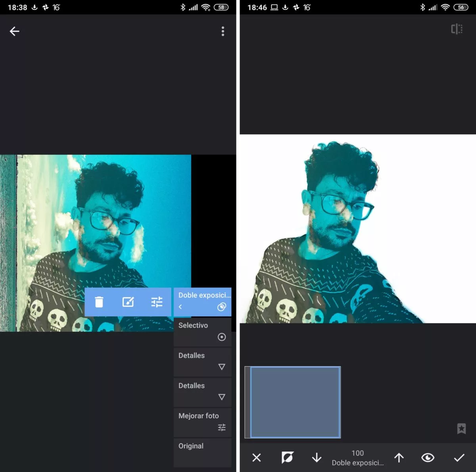Select the first Detalles edit step
The image size is (476, 472).
202,361
